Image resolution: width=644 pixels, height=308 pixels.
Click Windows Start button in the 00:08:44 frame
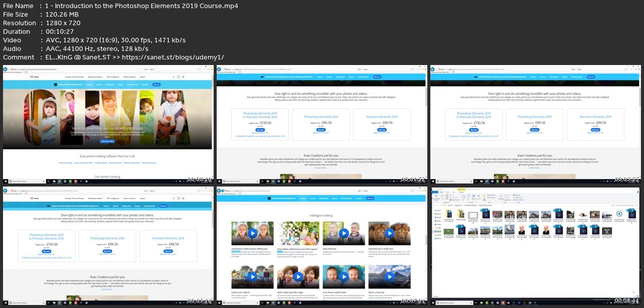point(434,302)
